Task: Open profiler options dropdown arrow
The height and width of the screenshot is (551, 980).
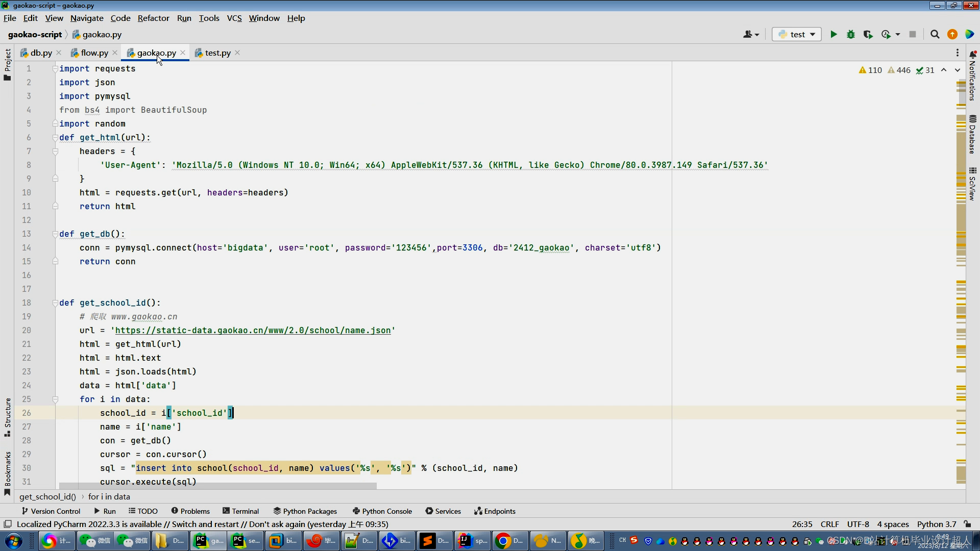Action: tap(898, 34)
